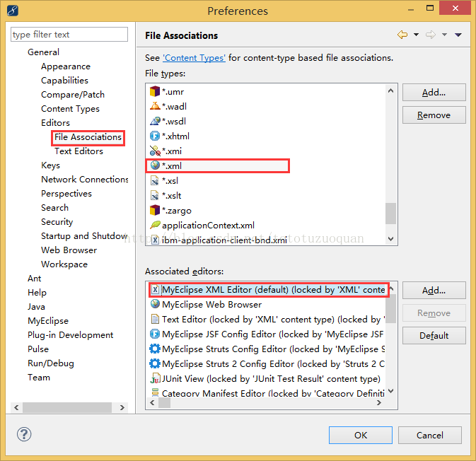Click the *.wsdl file type icon
Screen dimensions: 476x461
pyautogui.click(x=155, y=121)
